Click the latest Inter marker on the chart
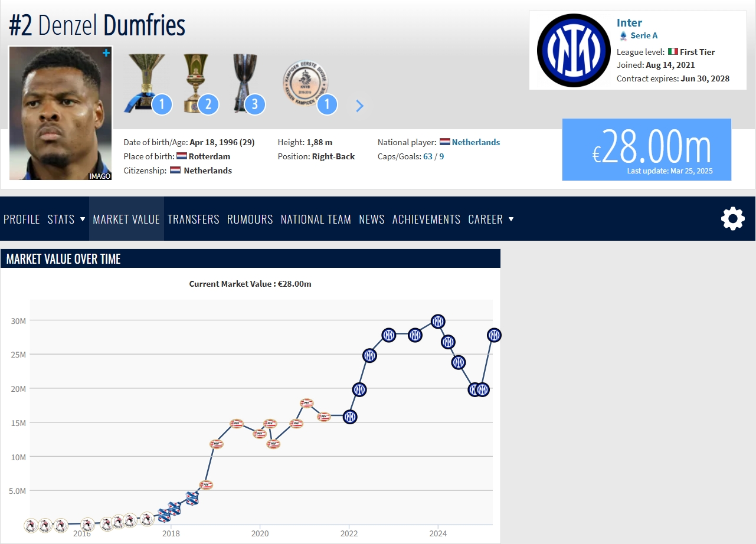Viewport: 756px width, 544px height. (494, 335)
